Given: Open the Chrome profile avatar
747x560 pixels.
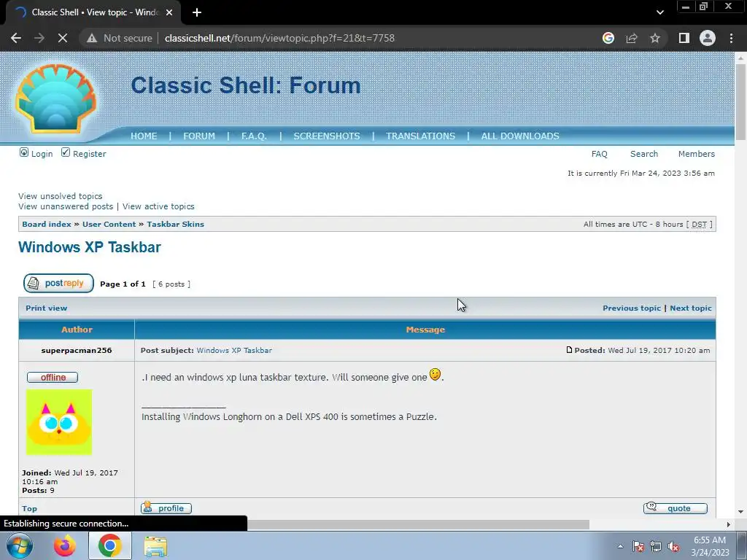Looking at the screenshot, I should (x=708, y=38).
